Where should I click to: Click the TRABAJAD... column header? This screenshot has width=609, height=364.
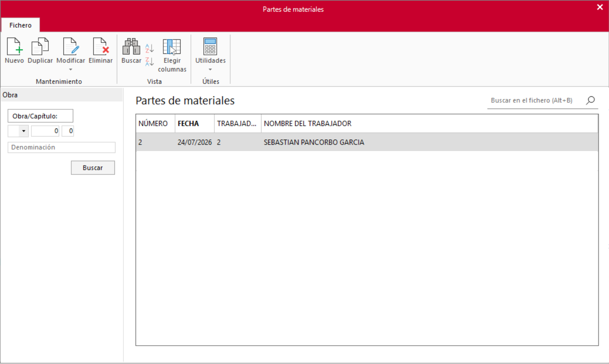[x=238, y=124]
